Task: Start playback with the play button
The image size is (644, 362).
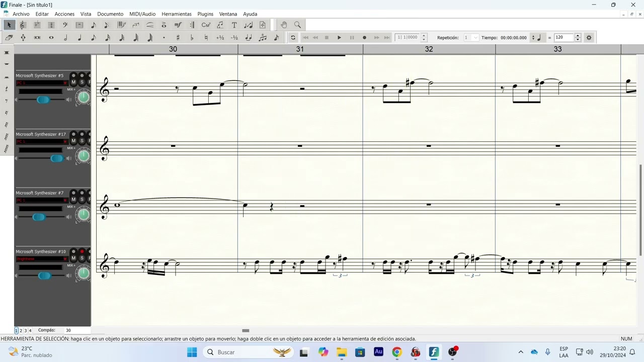Action: 339,38
